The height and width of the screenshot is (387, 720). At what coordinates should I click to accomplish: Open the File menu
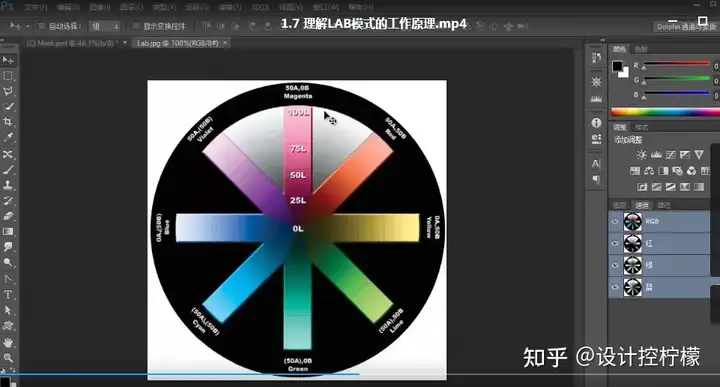[x=36, y=7]
